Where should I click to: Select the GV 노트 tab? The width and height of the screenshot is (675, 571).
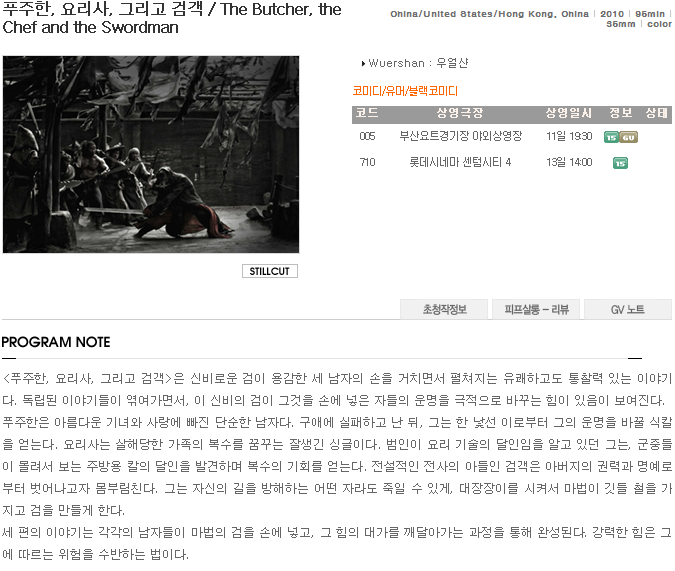628,309
